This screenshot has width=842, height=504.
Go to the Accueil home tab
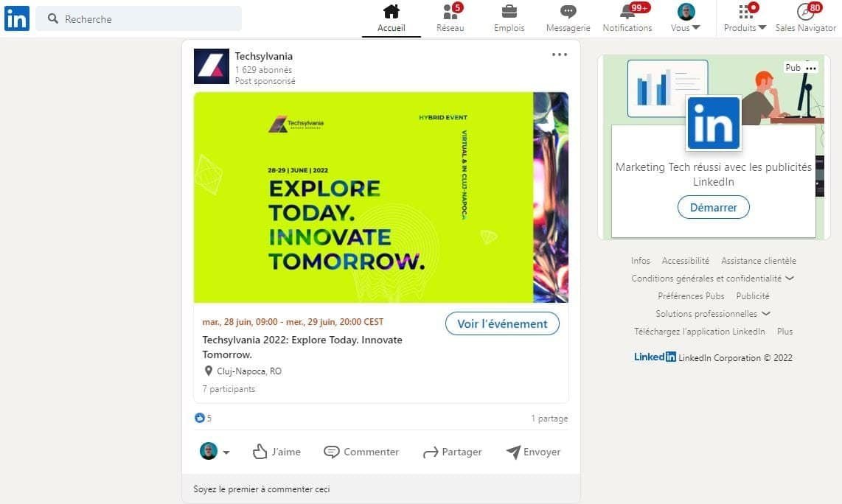click(391, 18)
